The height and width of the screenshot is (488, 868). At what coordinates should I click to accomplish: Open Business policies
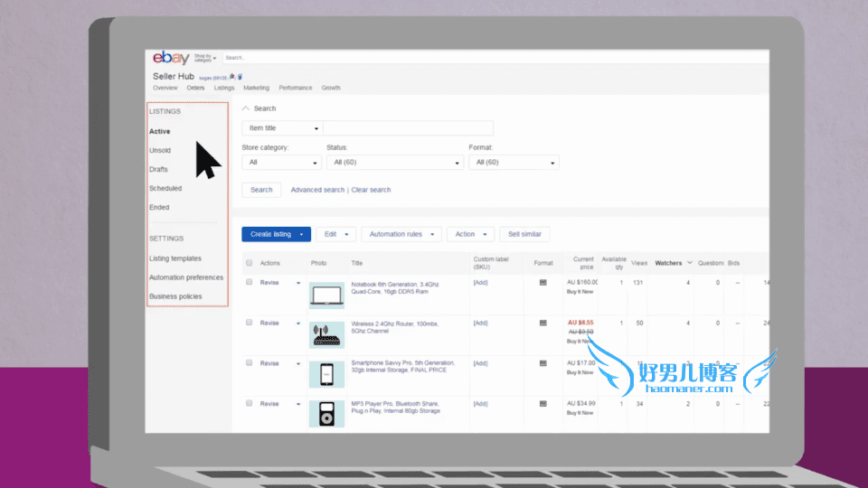[175, 296]
